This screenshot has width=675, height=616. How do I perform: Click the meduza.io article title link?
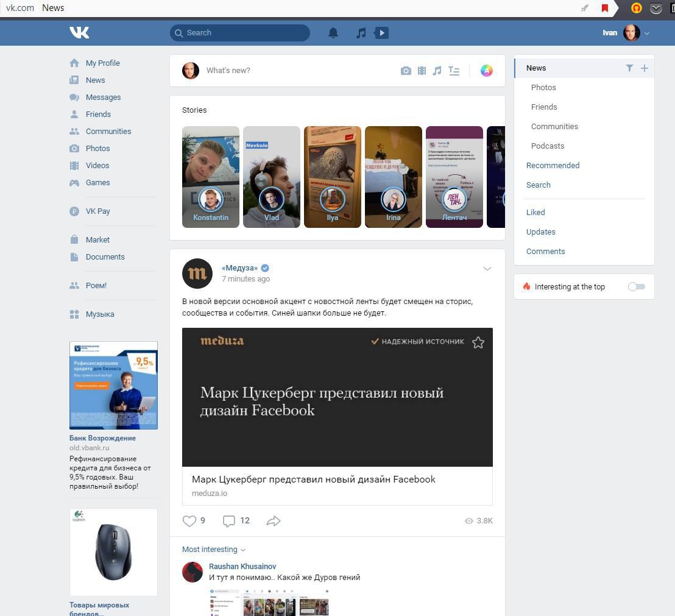pos(313,480)
